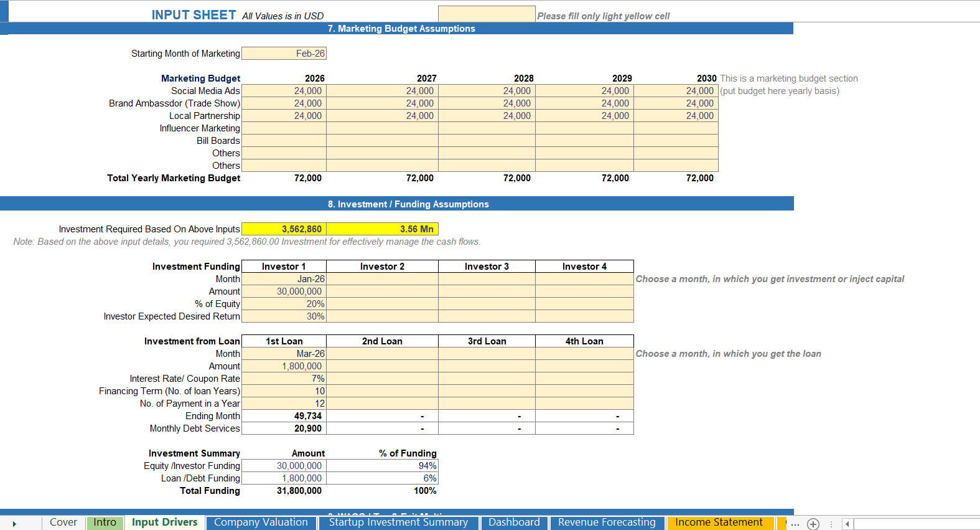Select the 1st Loan interest rate cell

[284, 379]
